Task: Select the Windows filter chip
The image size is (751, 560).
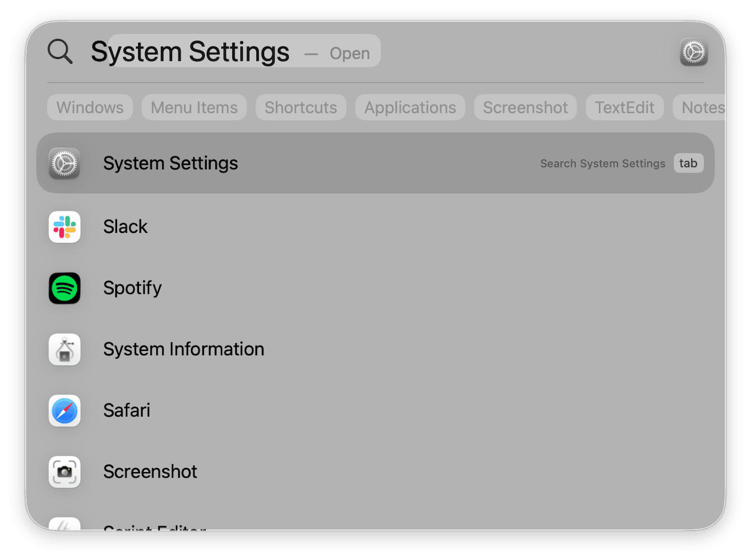Action: [x=90, y=108]
